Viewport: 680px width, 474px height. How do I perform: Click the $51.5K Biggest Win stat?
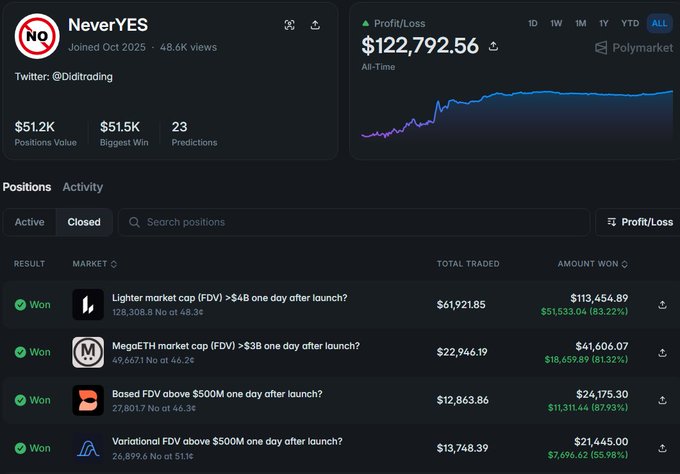[x=124, y=133]
